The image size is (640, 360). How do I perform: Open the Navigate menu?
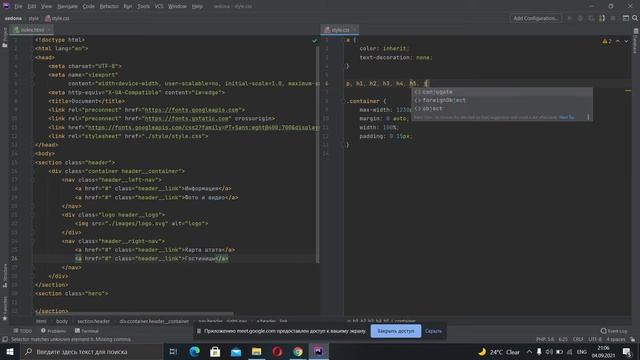[x=67, y=7]
